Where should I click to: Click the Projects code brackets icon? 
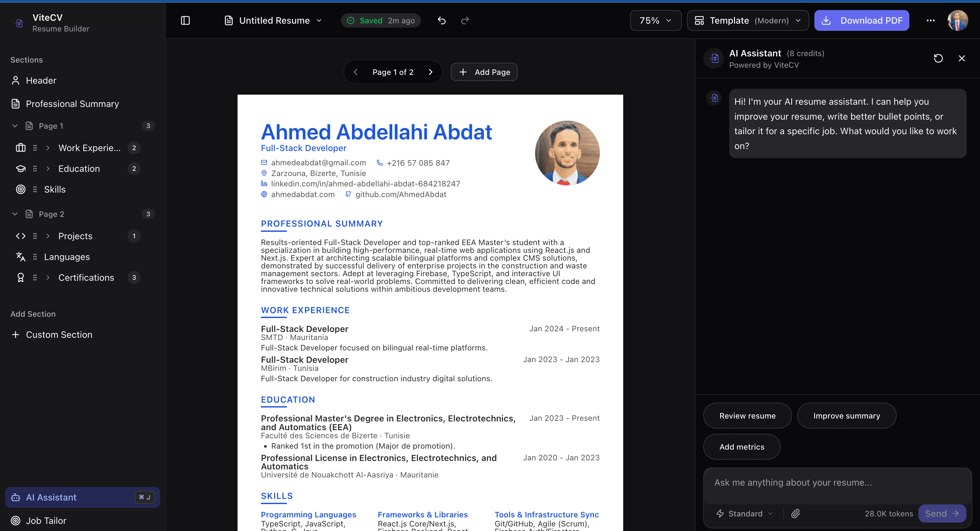pos(20,236)
